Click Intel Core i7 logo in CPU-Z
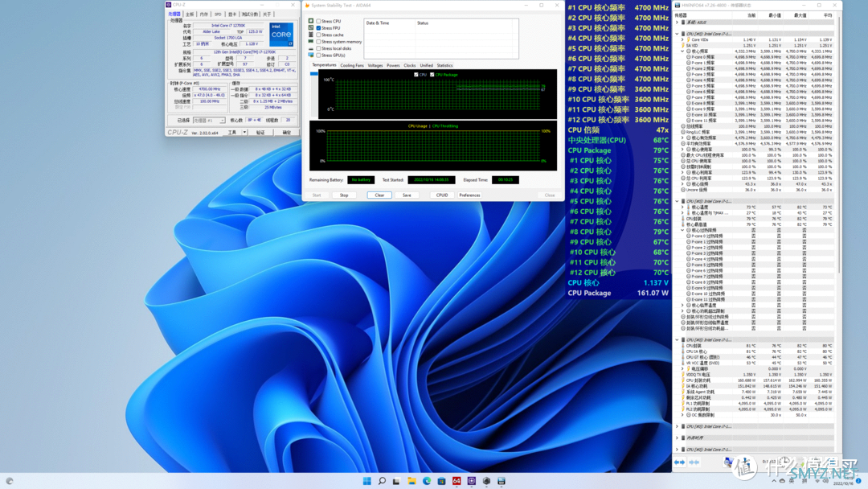The image size is (868, 489). [281, 35]
